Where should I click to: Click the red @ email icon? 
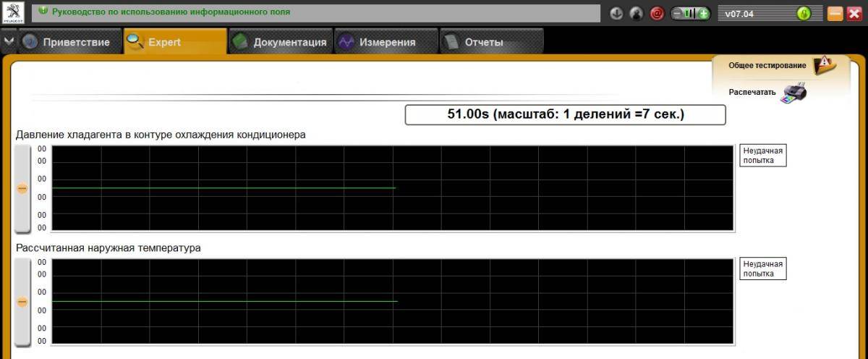pyautogui.click(x=657, y=13)
